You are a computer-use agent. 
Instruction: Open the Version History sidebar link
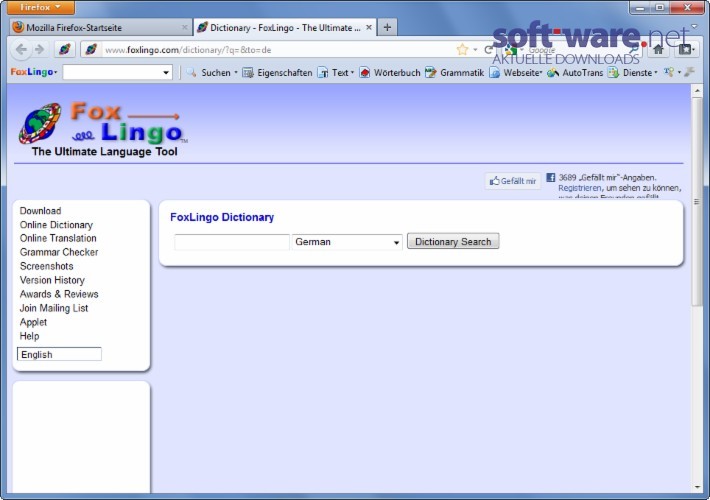coord(52,280)
